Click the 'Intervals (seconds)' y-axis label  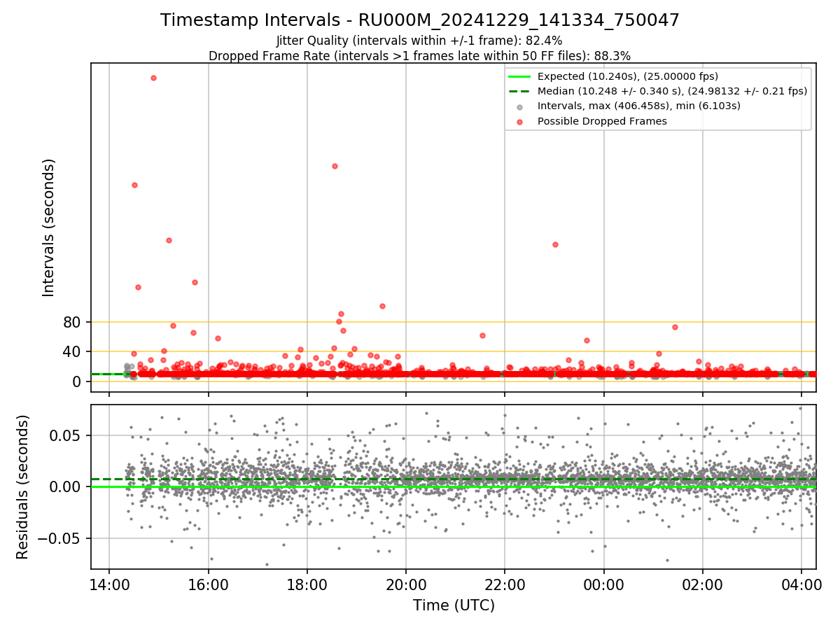(x=48, y=227)
